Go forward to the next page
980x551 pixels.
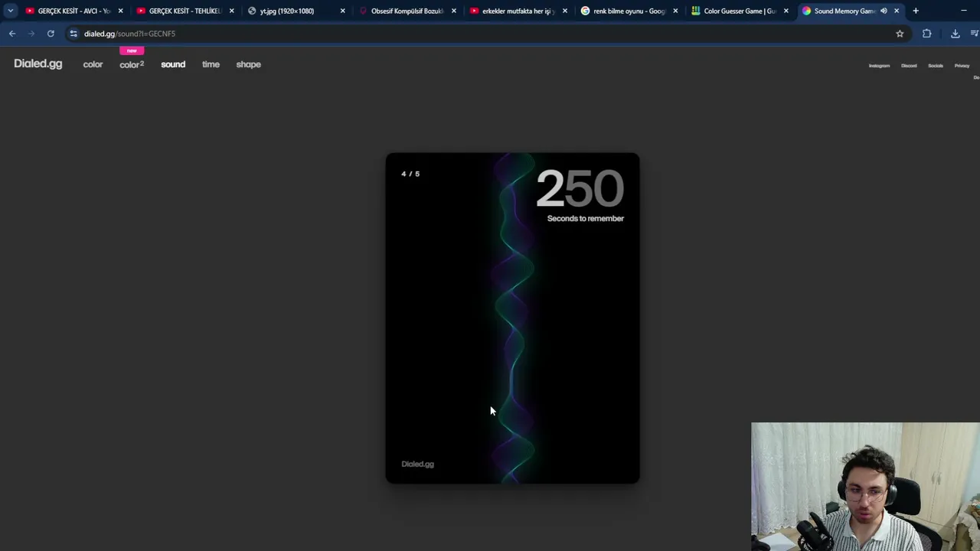31,34
